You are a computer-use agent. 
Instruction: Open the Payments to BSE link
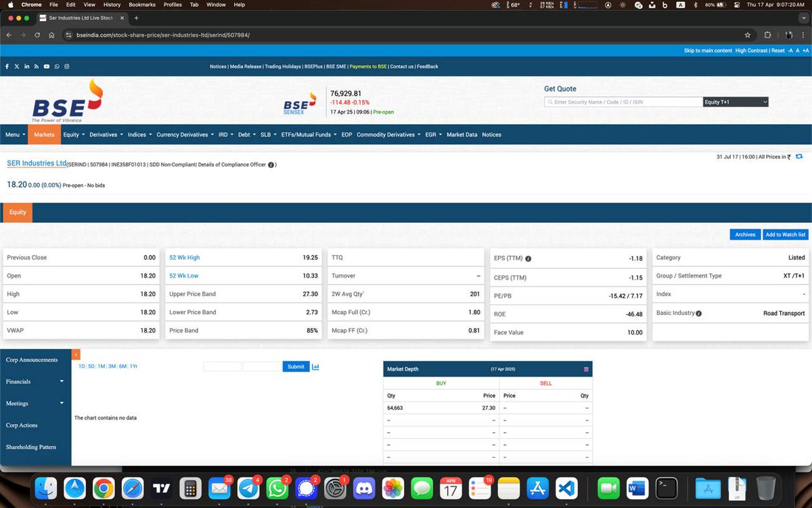coord(368,66)
